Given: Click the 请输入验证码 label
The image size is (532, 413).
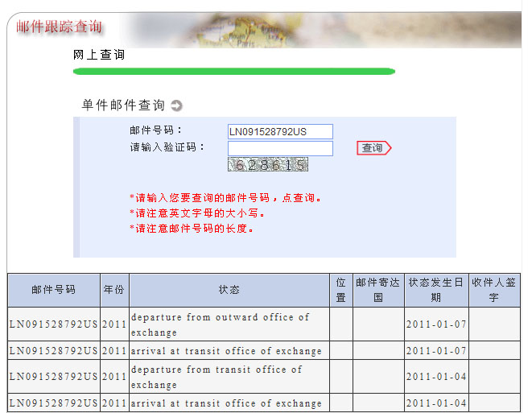Looking at the screenshot, I should click(167, 147).
